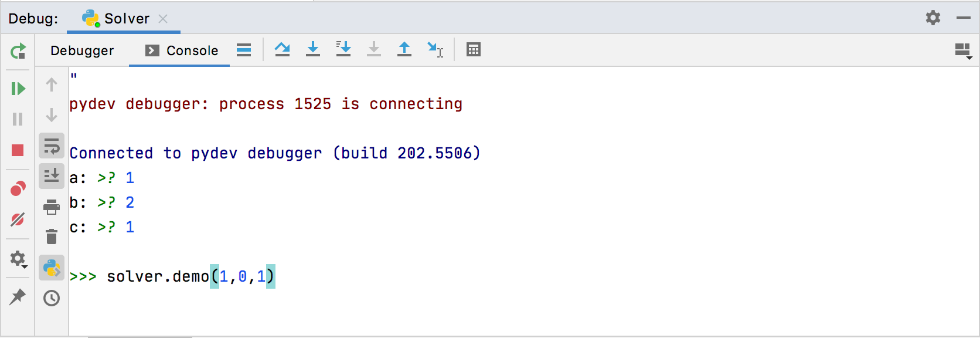Select the Step Into icon
This screenshot has height=338, width=980.
tap(313, 50)
